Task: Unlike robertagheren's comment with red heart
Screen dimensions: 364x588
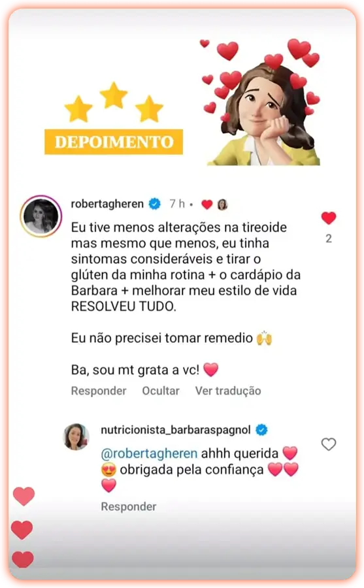Action: point(328,218)
